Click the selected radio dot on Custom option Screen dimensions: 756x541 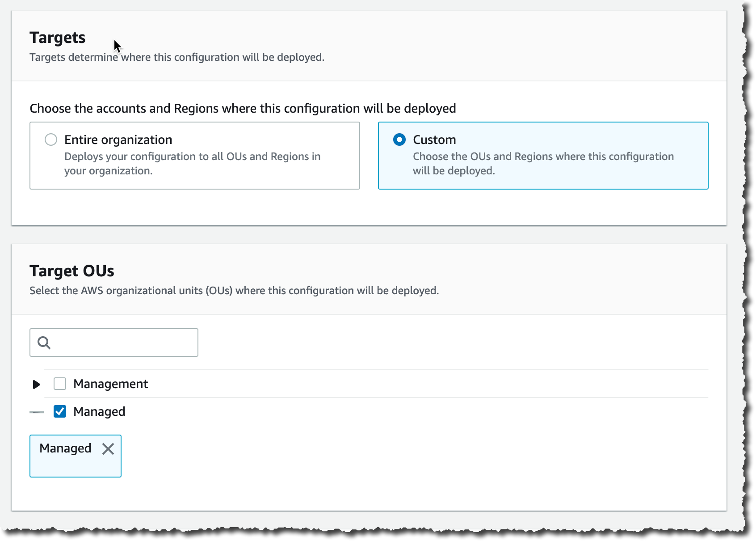[399, 139]
